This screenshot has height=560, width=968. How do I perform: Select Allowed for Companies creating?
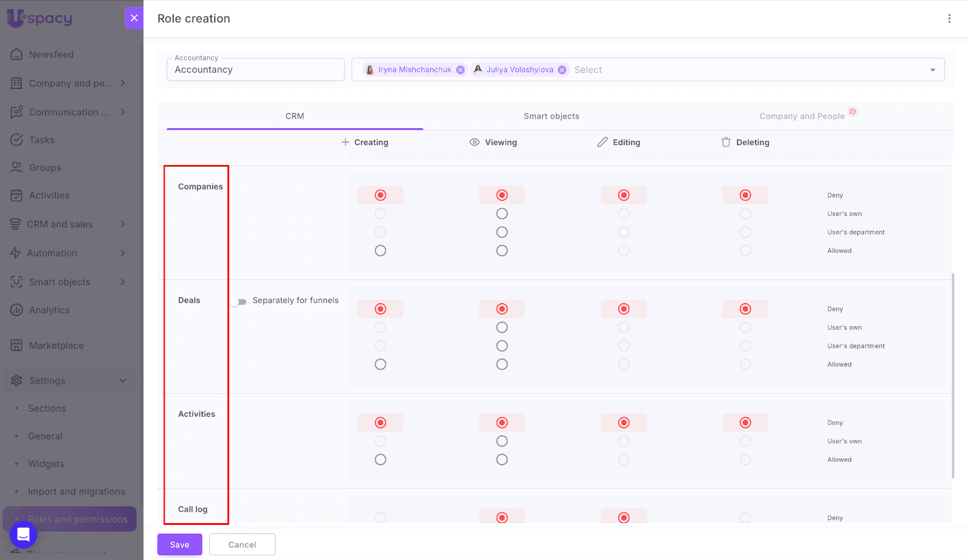click(380, 250)
